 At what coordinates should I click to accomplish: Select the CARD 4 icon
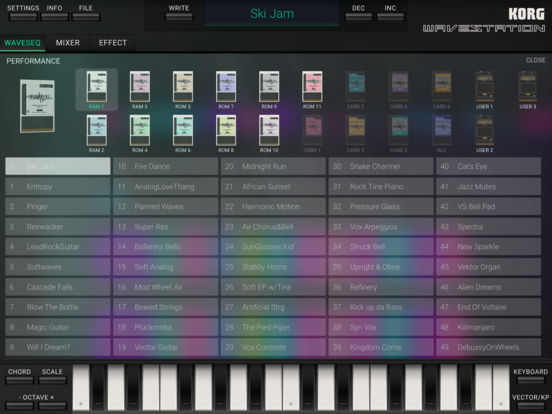399,87
